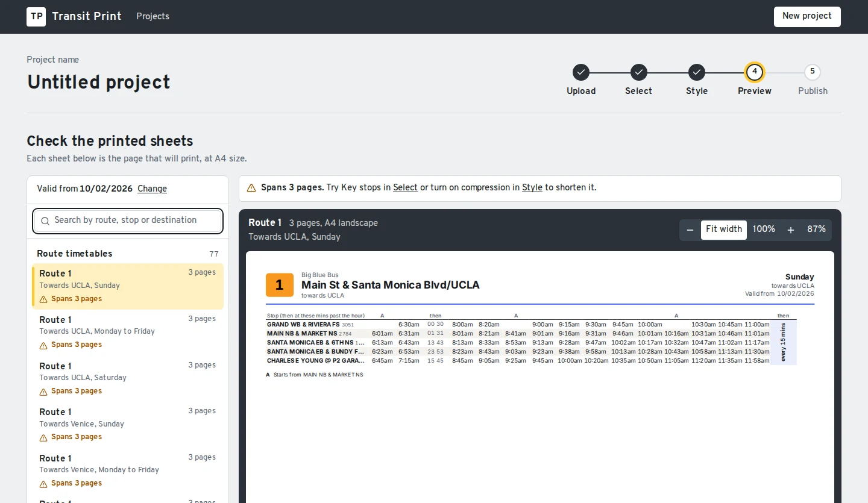
Task: Open Route 1 Towards UCLA, Sunday timetable
Action: pyautogui.click(x=128, y=286)
